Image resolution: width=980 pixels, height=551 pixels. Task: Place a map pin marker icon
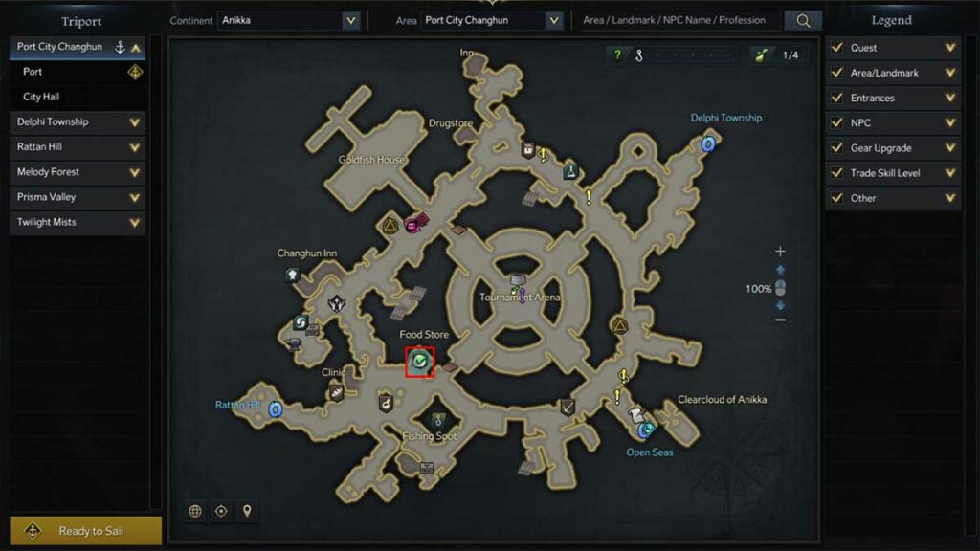click(x=247, y=511)
